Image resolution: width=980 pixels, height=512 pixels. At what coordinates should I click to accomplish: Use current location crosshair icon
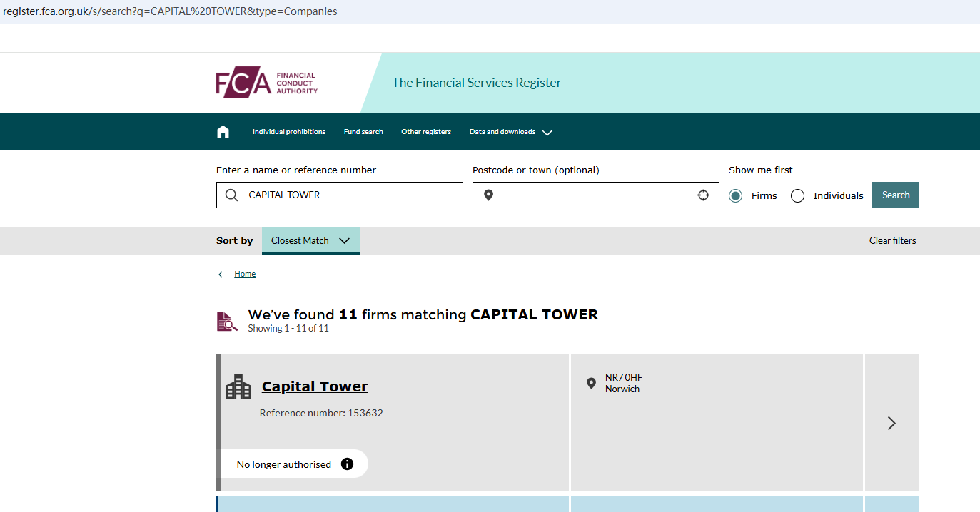point(703,195)
